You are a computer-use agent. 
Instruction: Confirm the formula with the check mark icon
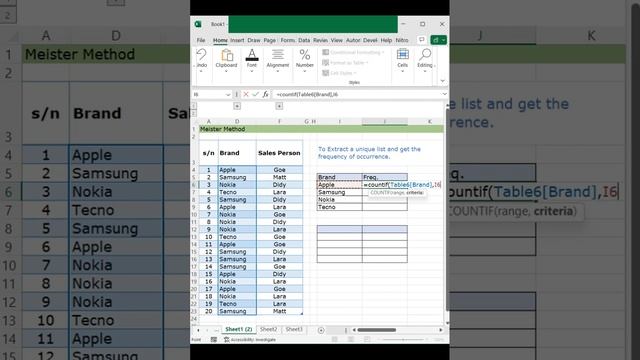click(256, 94)
